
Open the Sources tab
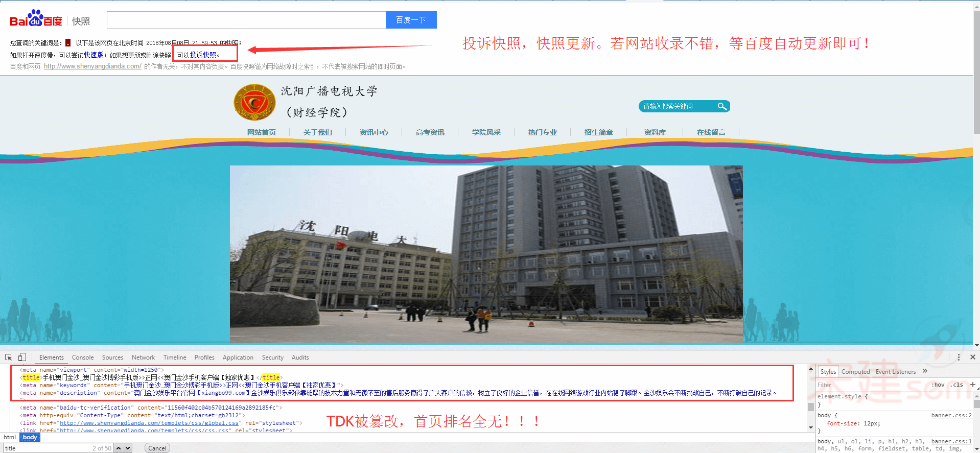112,357
